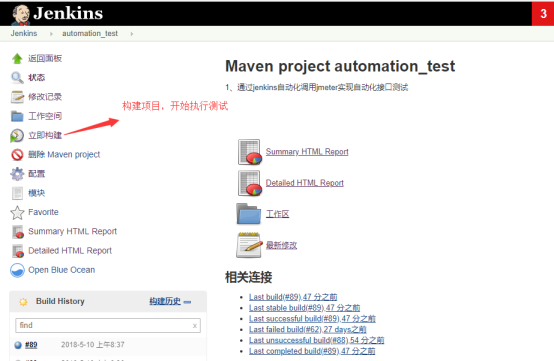This screenshot has height=361, width=554.
Task: Click the blue ball status of build #89
Action: [18, 345]
